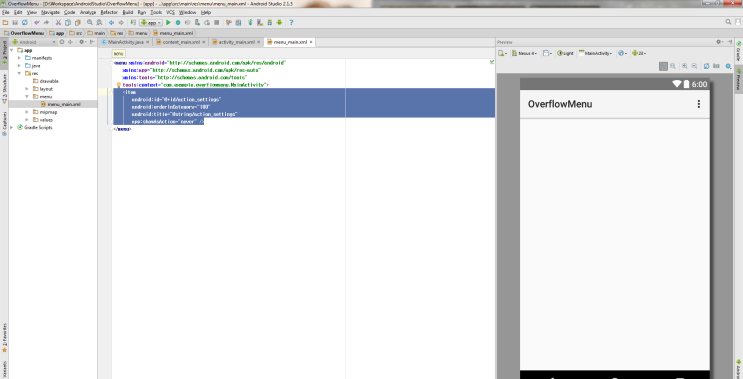Open the File menu
The height and width of the screenshot is (379, 743).
point(6,12)
